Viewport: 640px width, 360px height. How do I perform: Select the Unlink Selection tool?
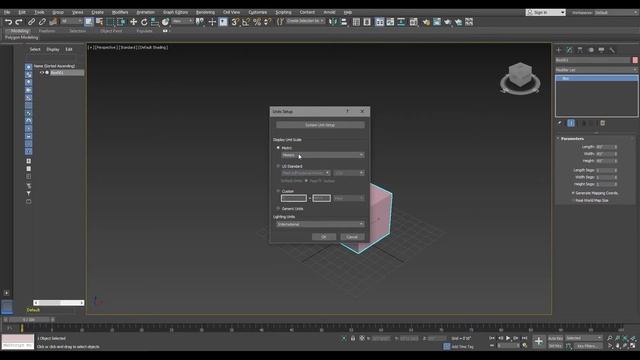(x=42, y=22)
